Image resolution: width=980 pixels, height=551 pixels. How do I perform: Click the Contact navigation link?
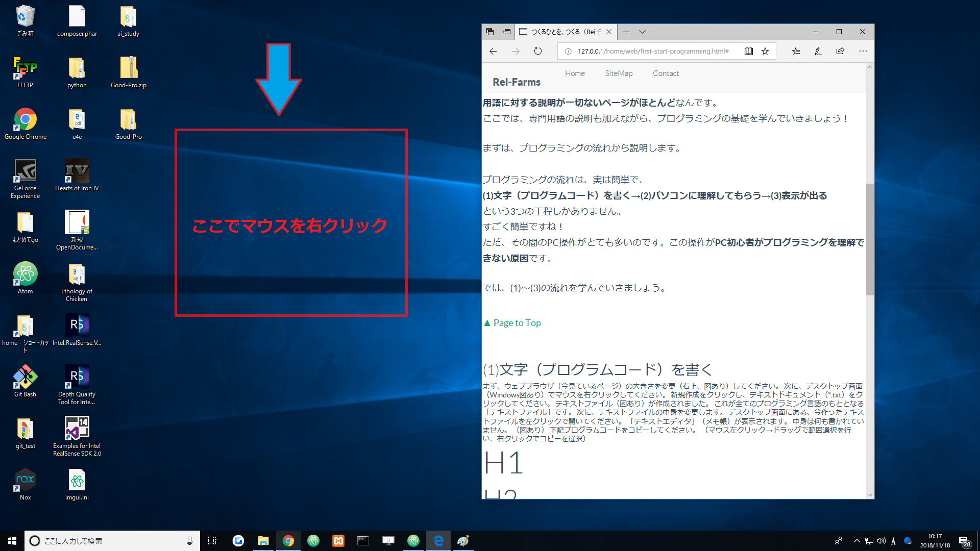[x=666, y=73]
